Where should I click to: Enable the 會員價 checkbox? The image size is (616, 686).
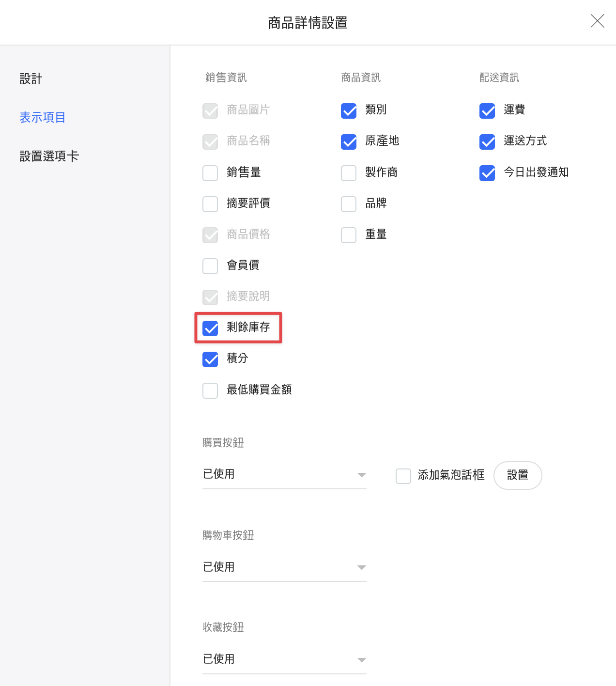tap(210, 266)
